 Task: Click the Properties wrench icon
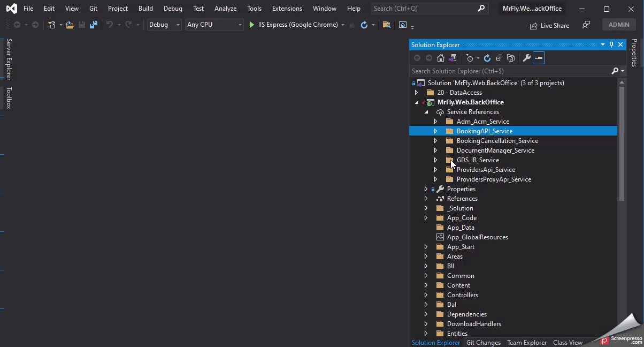coord(527,58)
